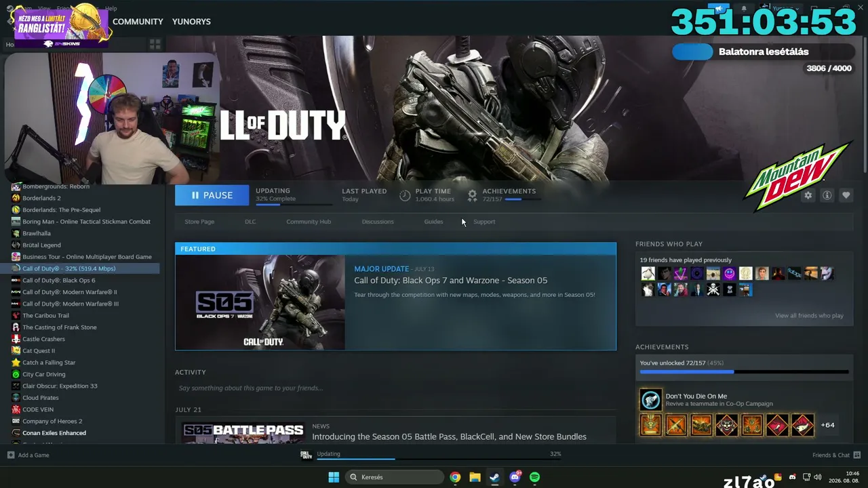868x488 pixels.
Task: Select Conan Exiles Enhanced in library
Action: coord(54,433)
